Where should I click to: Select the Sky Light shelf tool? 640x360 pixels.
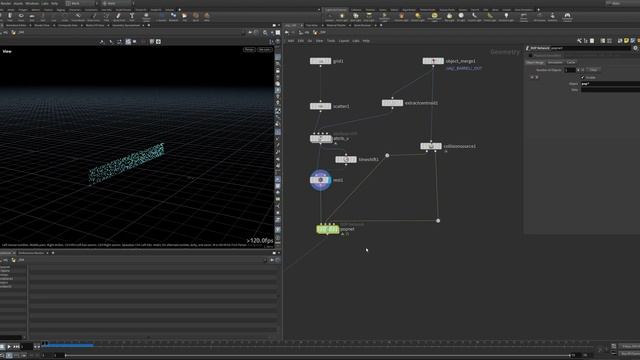coord(449,16)
